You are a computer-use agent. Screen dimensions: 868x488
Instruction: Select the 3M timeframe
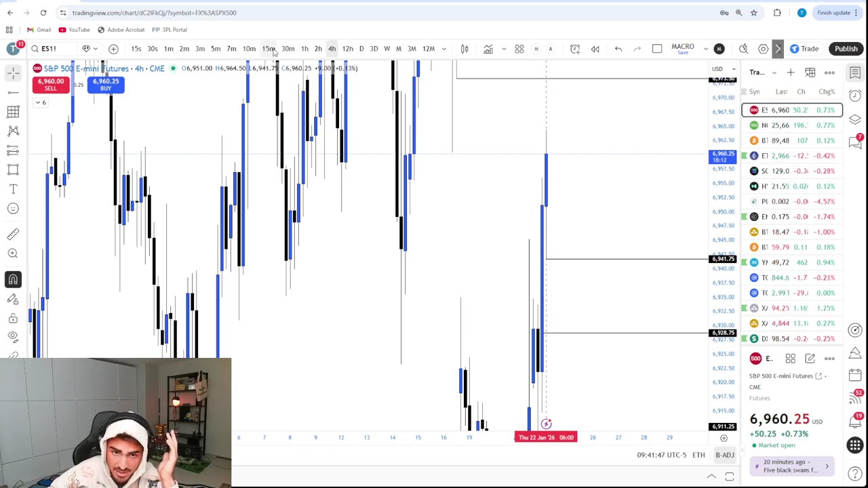[x=412, y=49]
